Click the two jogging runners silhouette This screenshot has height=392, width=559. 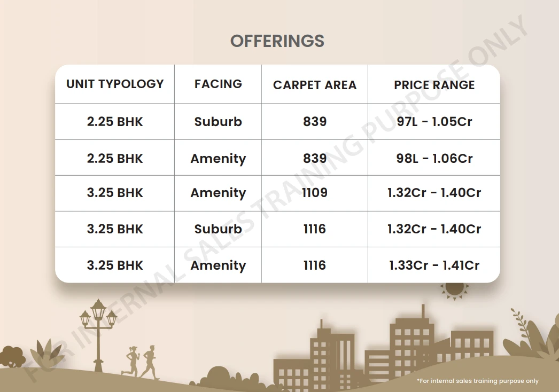click(x=141, y=362)
